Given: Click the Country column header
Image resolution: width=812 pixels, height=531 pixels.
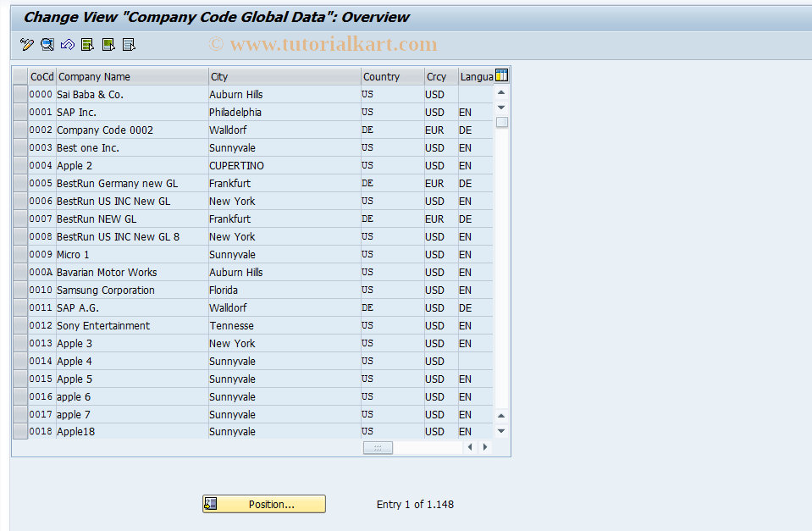Looking at the screenshot, I should [393, 77].
